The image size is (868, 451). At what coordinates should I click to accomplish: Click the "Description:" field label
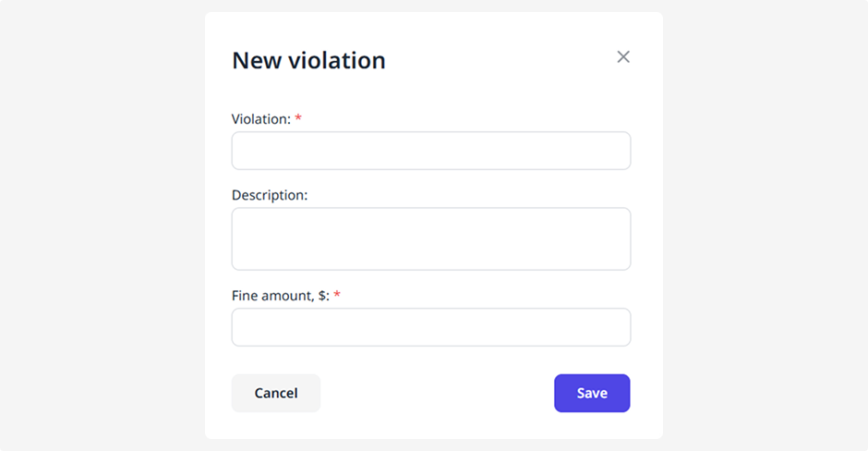click(x=270, y=195)
